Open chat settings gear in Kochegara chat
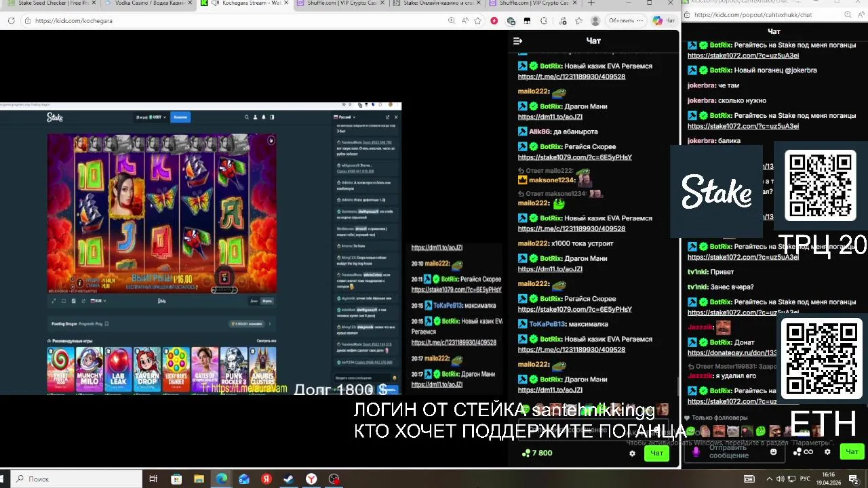 click(632, 453)
